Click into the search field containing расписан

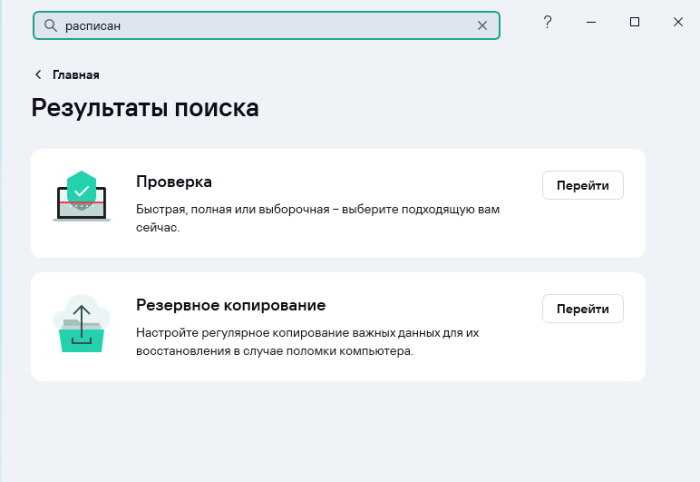pyautogui.click(x=266, y=25)
